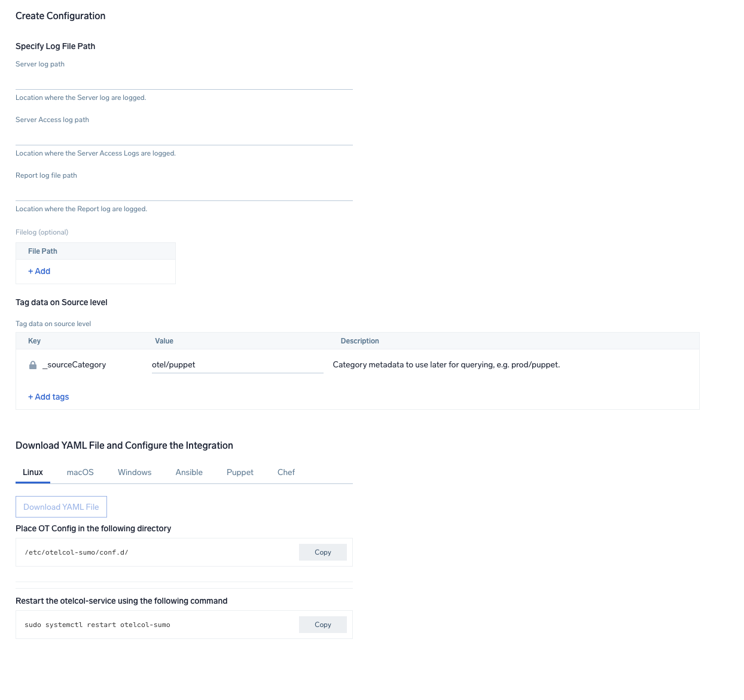Add a new Filelog file path
Screen dimensions: 744x700
[39, 271]
